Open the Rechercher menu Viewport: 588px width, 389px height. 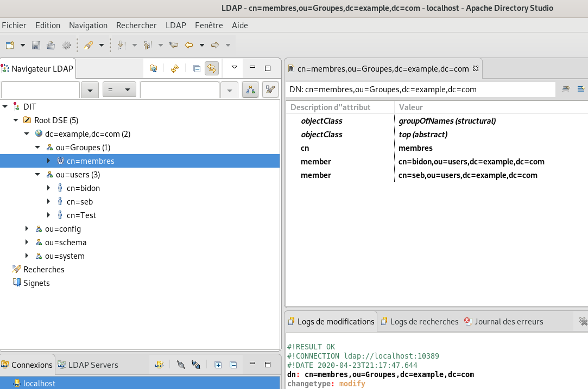[x=136, y=25]
